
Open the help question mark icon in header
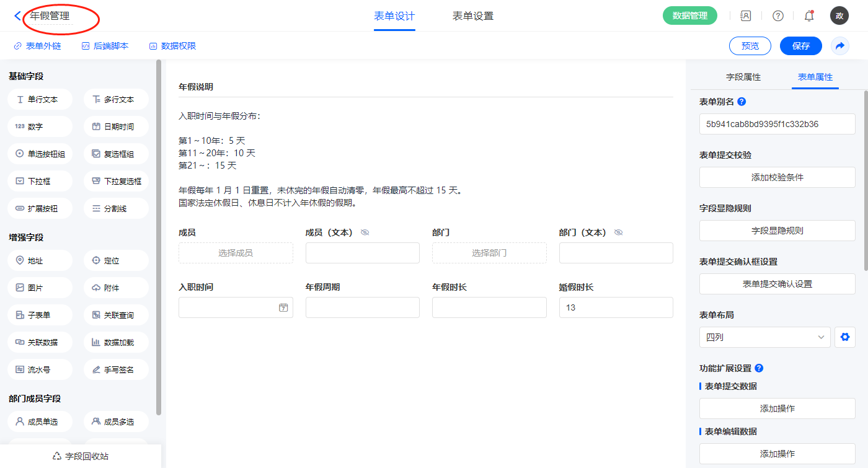777,16
